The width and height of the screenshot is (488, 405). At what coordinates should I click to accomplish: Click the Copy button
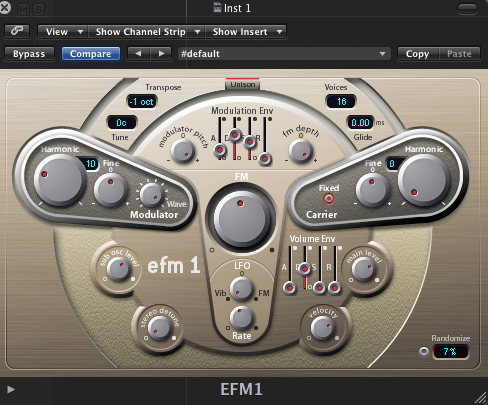click(x=417, y=54)
